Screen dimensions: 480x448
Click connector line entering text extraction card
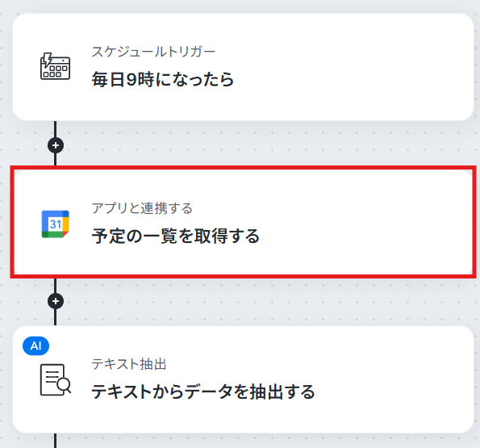[x=55, y=317]
